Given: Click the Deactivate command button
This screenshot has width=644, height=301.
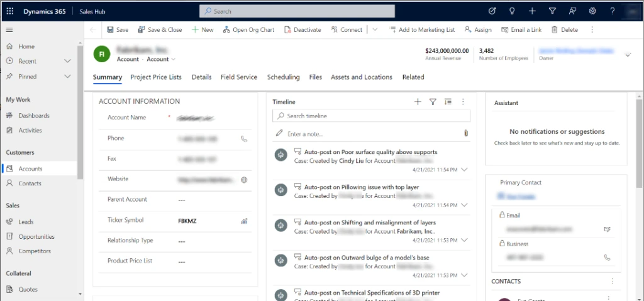Looking at the screenshot, I should (303, 30).
